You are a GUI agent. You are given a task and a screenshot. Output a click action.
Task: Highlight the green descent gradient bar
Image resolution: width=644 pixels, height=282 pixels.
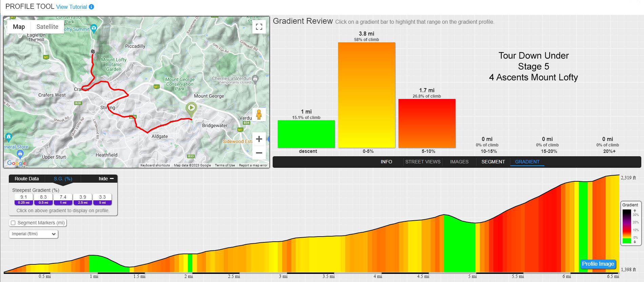point(306,134)
